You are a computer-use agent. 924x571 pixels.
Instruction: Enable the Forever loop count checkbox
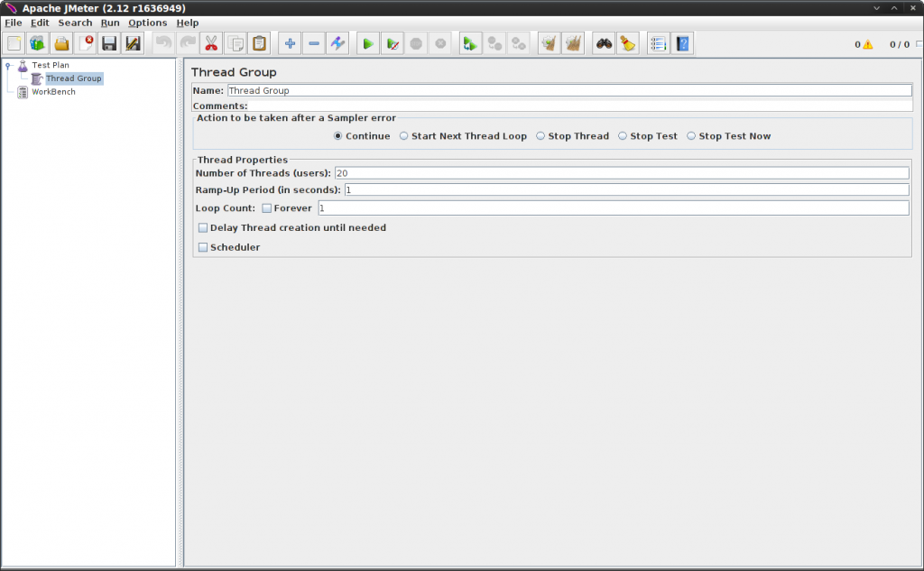[266, 207]
